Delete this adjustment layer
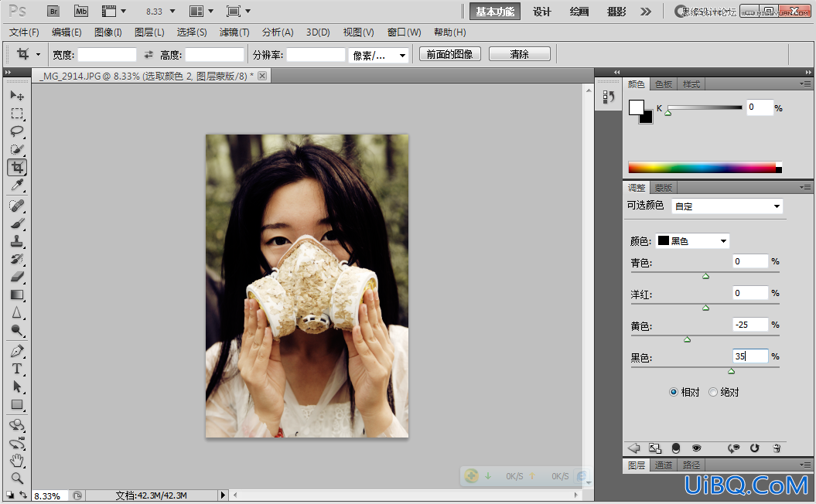This screenshot has width=816, height=504. click(x=777, y=448)
